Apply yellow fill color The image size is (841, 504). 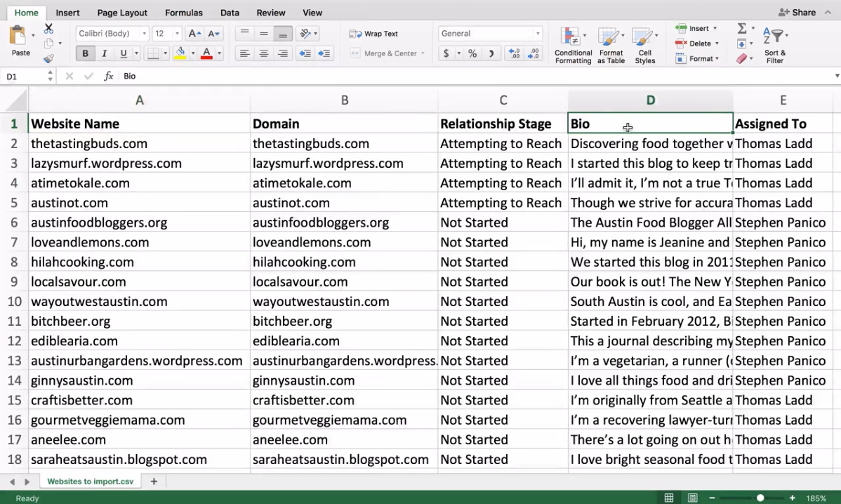coord(180,53)
